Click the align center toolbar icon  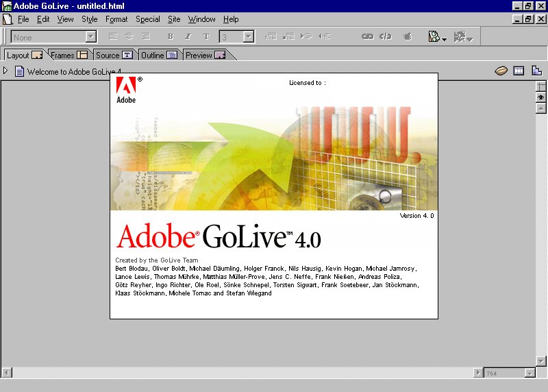129,36
